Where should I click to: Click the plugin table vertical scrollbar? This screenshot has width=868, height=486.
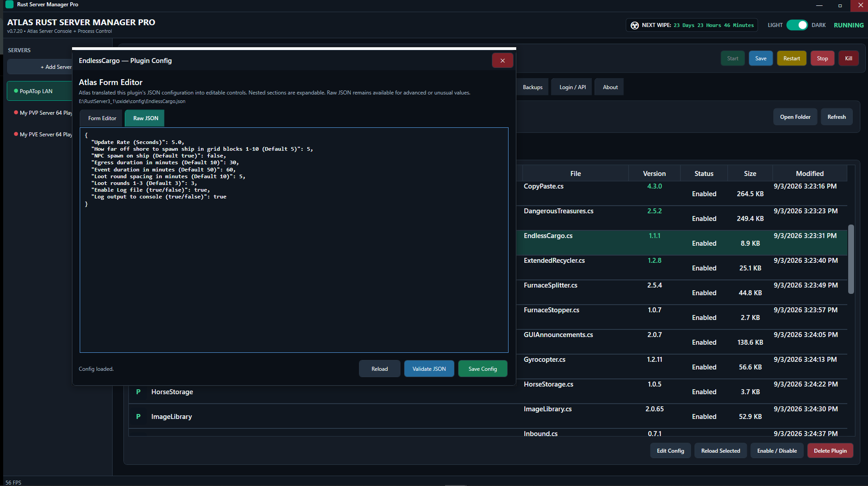pos(851,259)
